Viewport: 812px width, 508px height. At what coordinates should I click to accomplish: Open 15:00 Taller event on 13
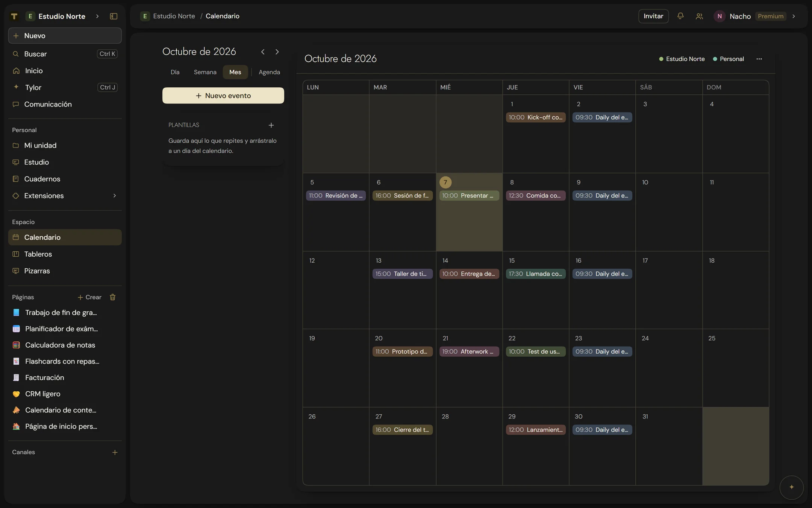(x=403, y=274)
